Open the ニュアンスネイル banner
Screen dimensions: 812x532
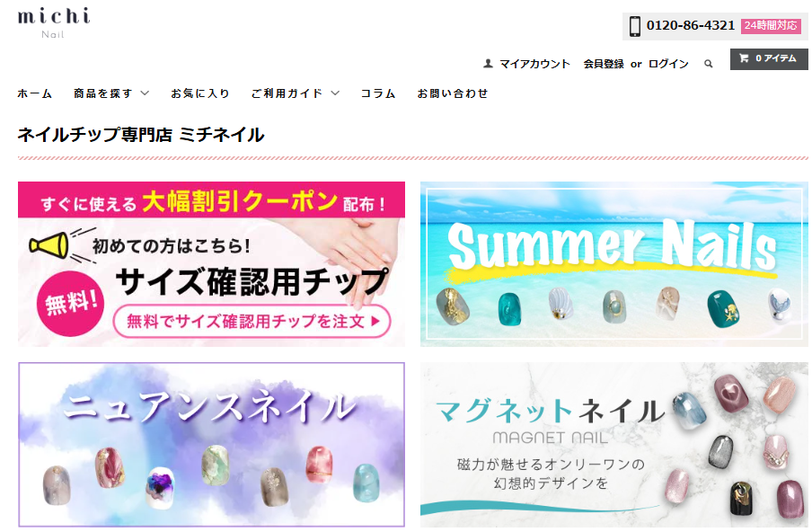211,445
